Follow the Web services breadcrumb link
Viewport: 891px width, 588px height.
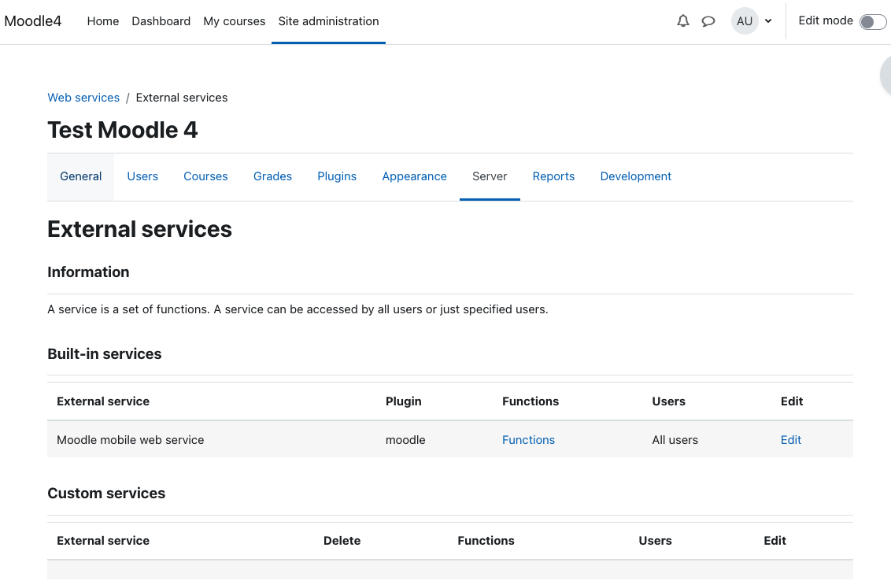click(83, 97)
